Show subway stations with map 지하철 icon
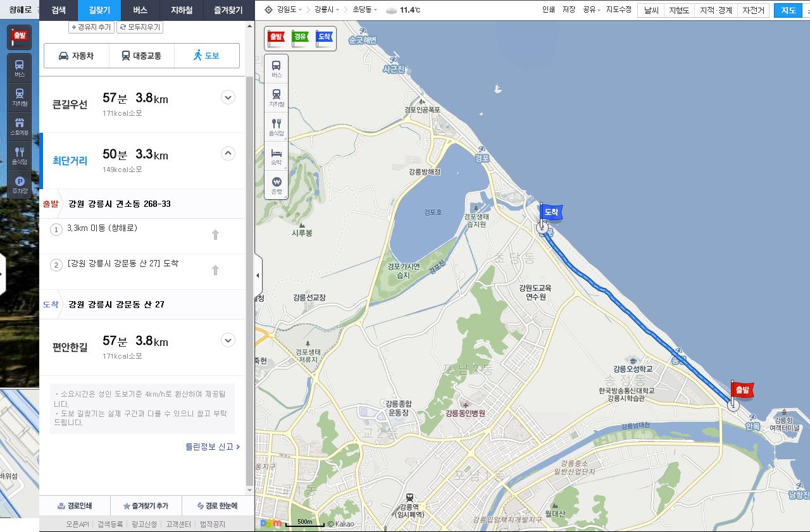 click(277, 97)
